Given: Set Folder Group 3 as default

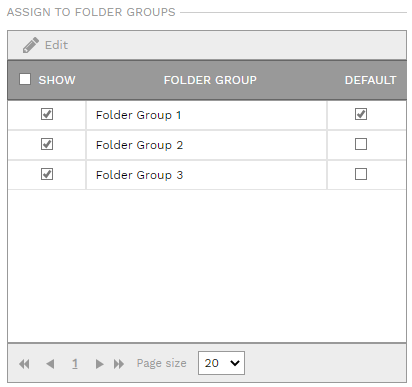Looking at the screenshot, I should click(361, 174).
